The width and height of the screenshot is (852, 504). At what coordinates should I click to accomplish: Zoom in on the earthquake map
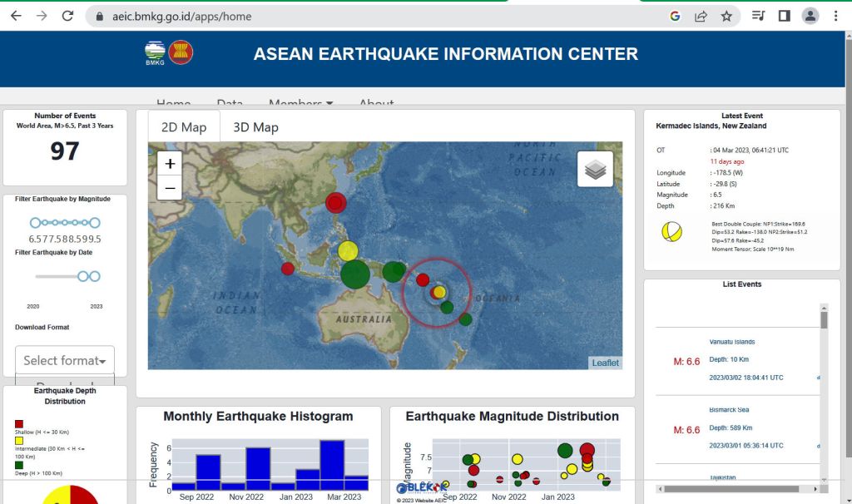pyautogui.click(x=170, y=164)
